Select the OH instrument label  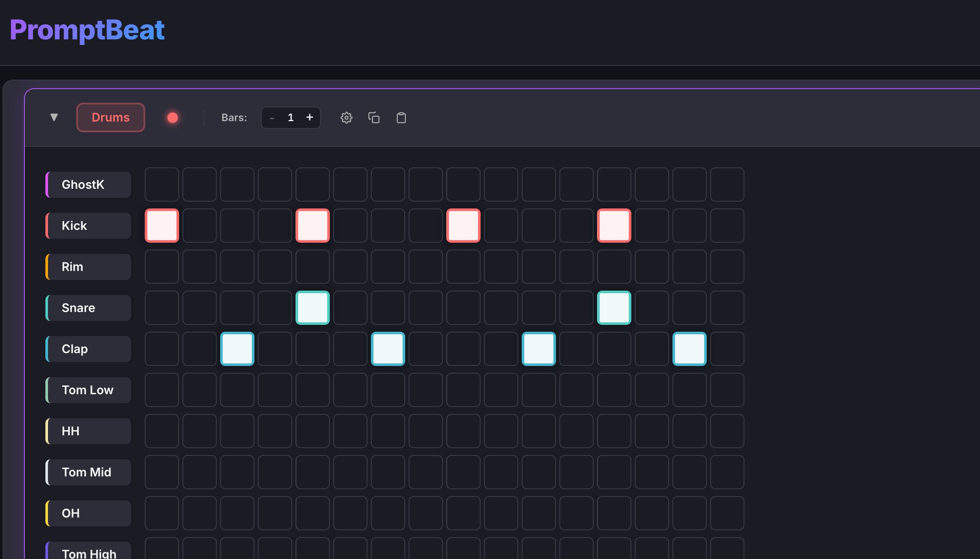89,513
